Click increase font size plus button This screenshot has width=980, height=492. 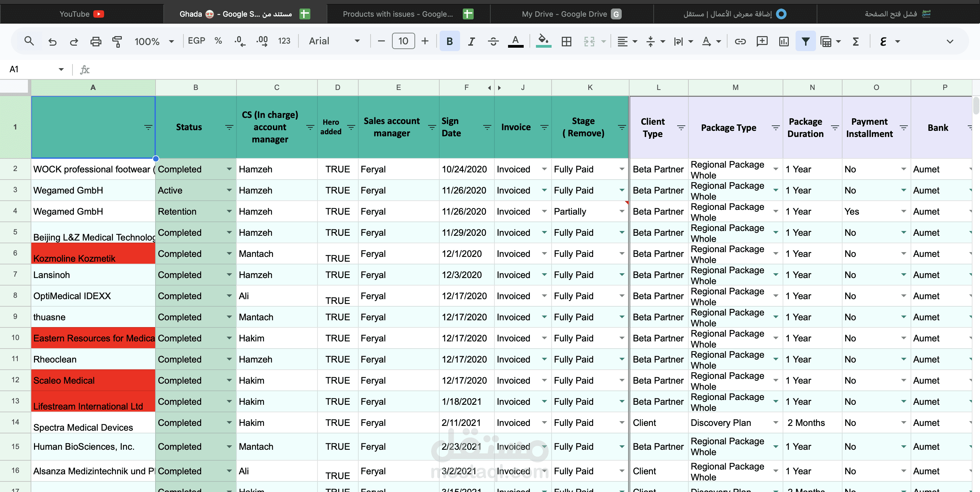425,41
